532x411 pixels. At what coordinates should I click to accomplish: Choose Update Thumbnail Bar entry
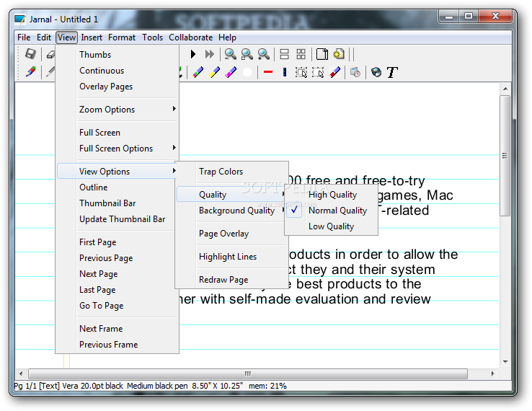pos(118,219)
